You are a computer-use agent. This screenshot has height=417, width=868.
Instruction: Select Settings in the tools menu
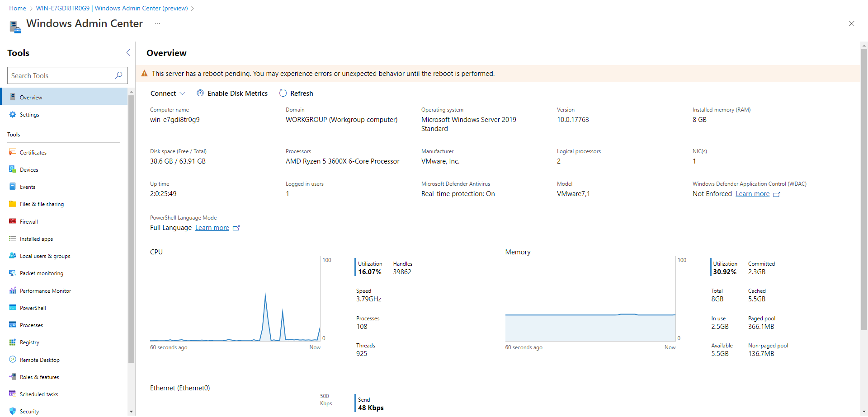(x=64, y=114)
